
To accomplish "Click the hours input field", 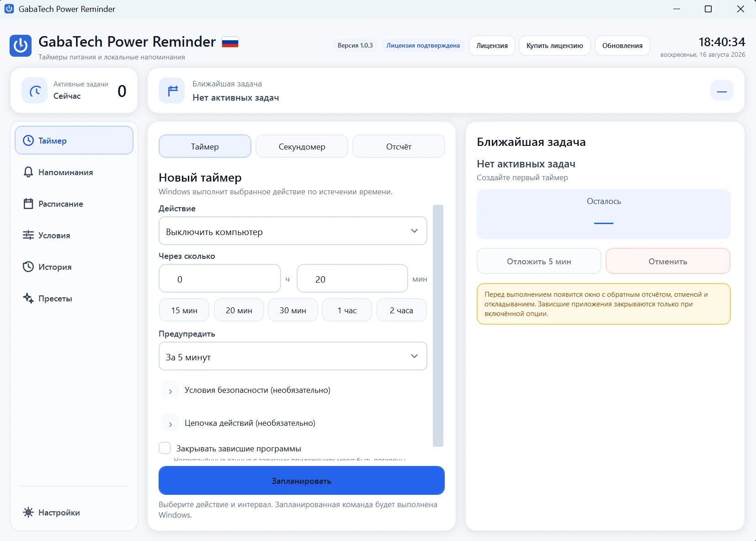I will pyautogui.click(x=220, y=279).
